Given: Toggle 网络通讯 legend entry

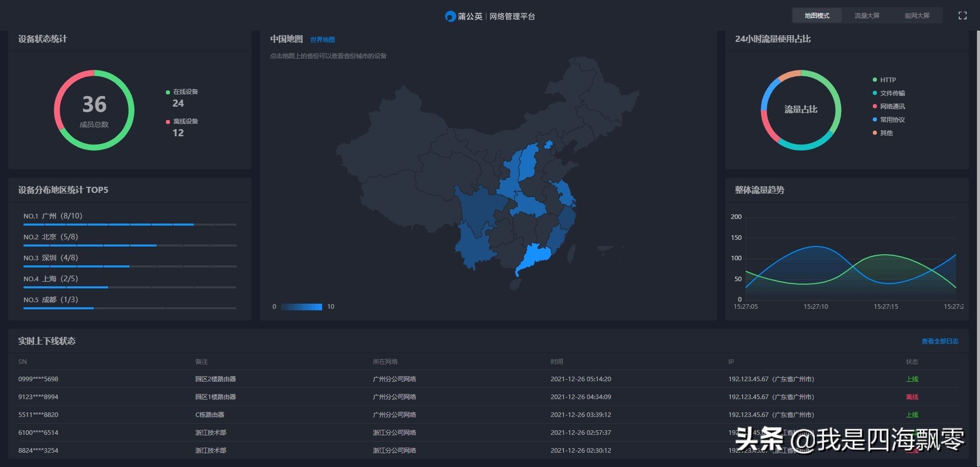Looking at the screenshot, I should click(892, 107).
